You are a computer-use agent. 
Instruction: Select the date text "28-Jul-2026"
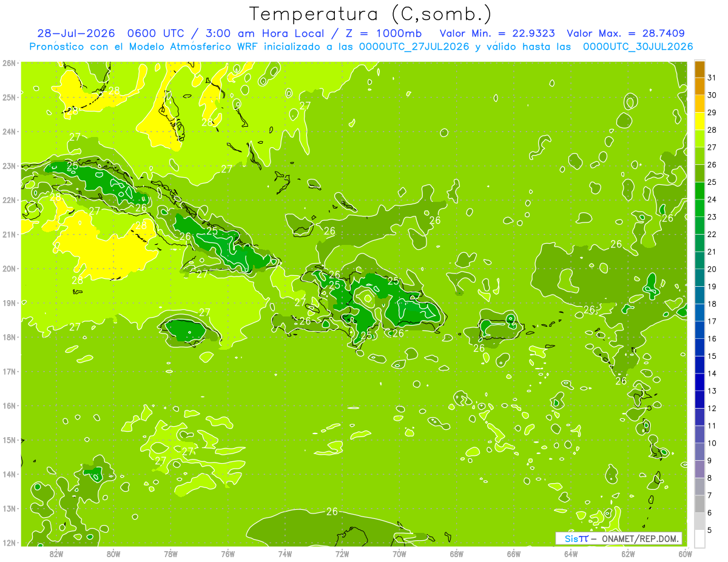[76, 33]
